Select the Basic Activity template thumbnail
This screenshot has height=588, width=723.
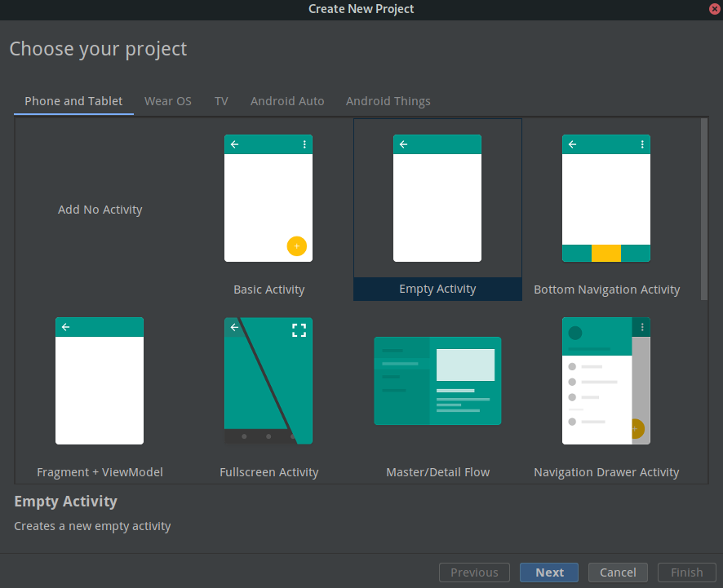(x=268, y=198)
